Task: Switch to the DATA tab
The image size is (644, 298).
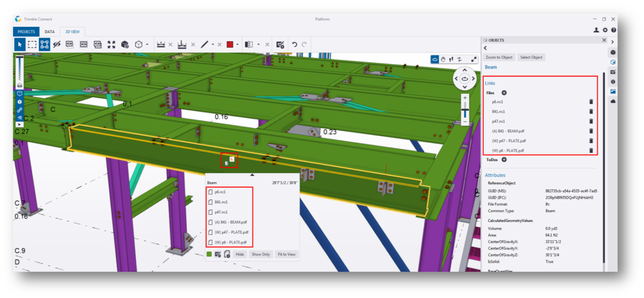Action: click(x=50, y=31)
